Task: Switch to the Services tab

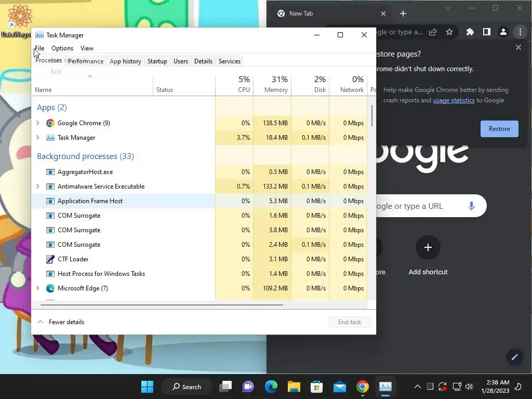Action: click(229, 61)
